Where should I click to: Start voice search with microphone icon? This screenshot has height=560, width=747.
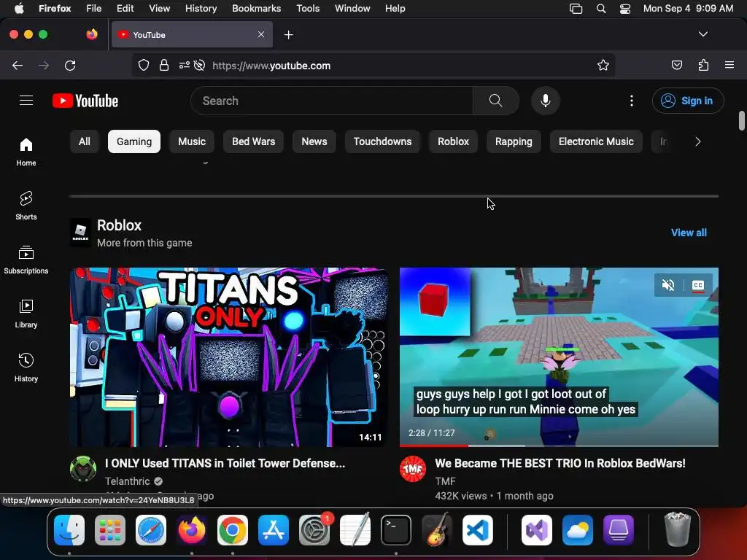pyautogui.click(x=546, y=101)
